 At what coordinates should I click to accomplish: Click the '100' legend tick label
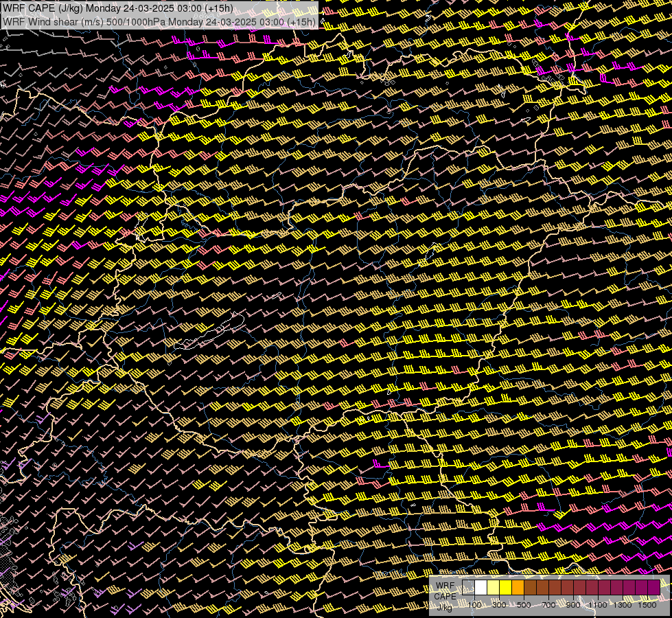pos(474,605)
